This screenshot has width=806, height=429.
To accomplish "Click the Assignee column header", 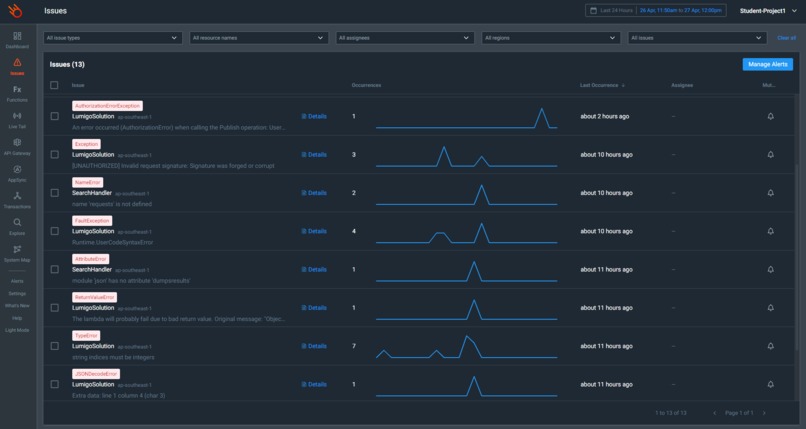I will click(x=682, y=85).
